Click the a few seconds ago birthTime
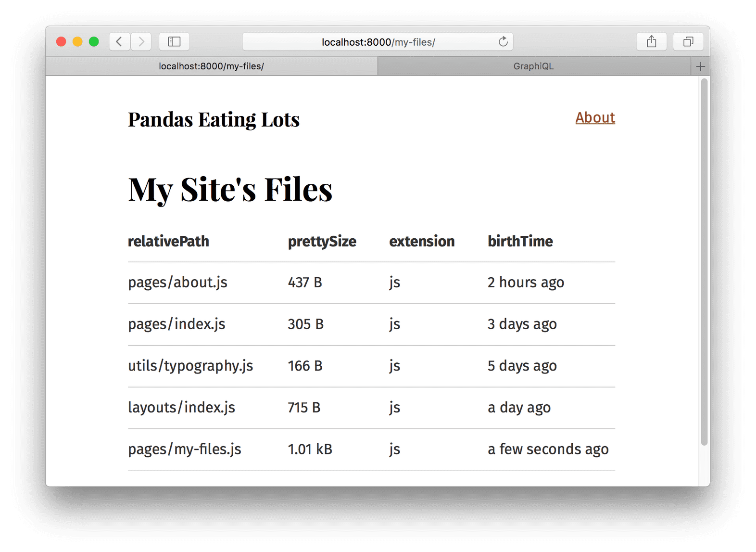756x552 pixels. point(548,449)
